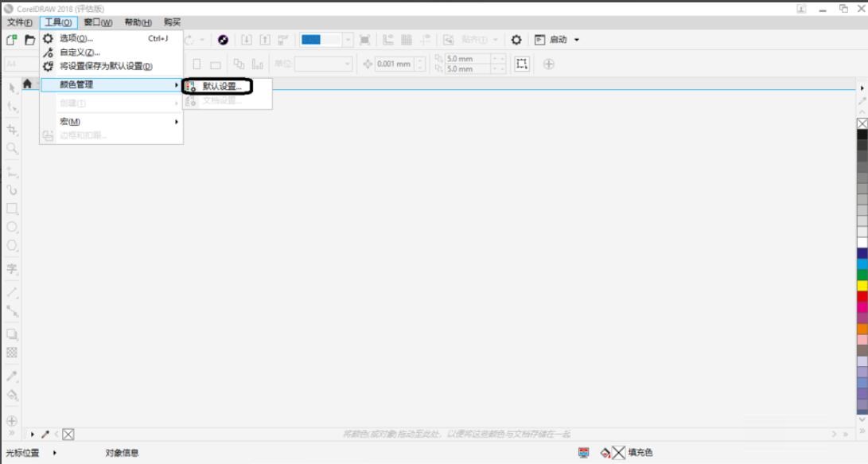
Task: Click the color proofing monitor icon in the status bar
Action: click(x=583, y=453)
